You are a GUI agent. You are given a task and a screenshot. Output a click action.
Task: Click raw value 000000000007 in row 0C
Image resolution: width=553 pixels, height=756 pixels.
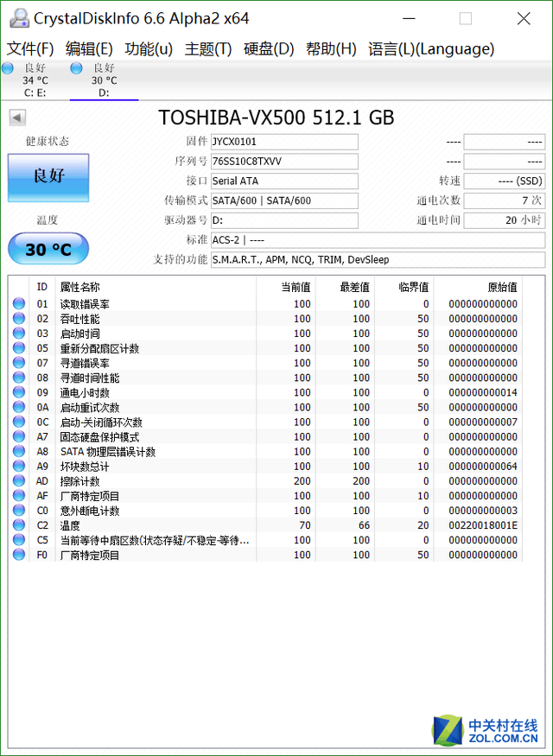(x=483, y=422)
